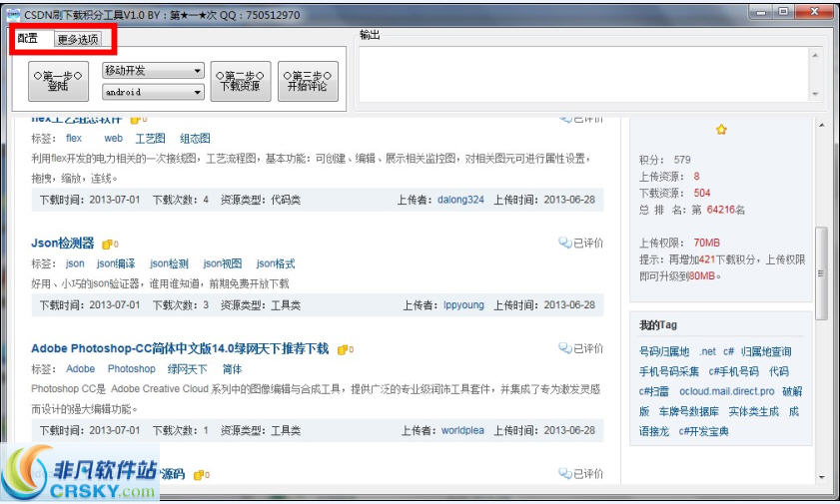The width and height of the screenshot is (840, 504).
Task: Click the ocloud.mail.direct.pro tag
Action: click(x=727, y=391)
